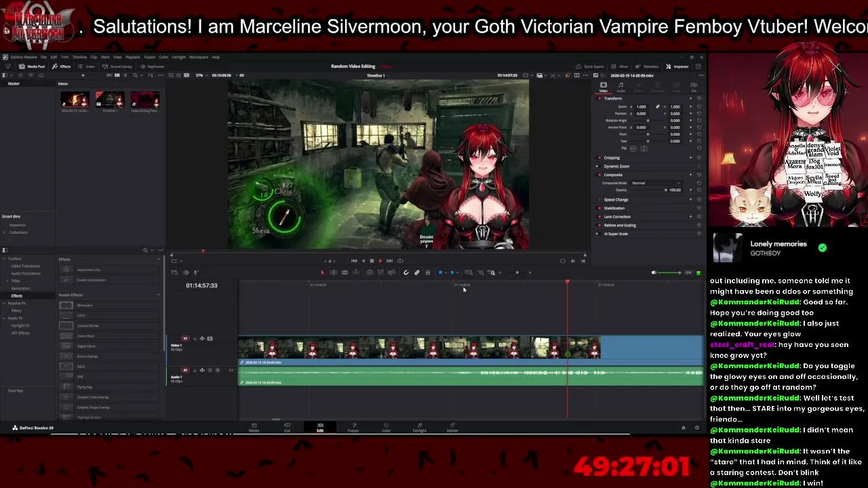Open the Mixer panel
The width and height of the screenshot is (868, 488).
click(619, 66)
